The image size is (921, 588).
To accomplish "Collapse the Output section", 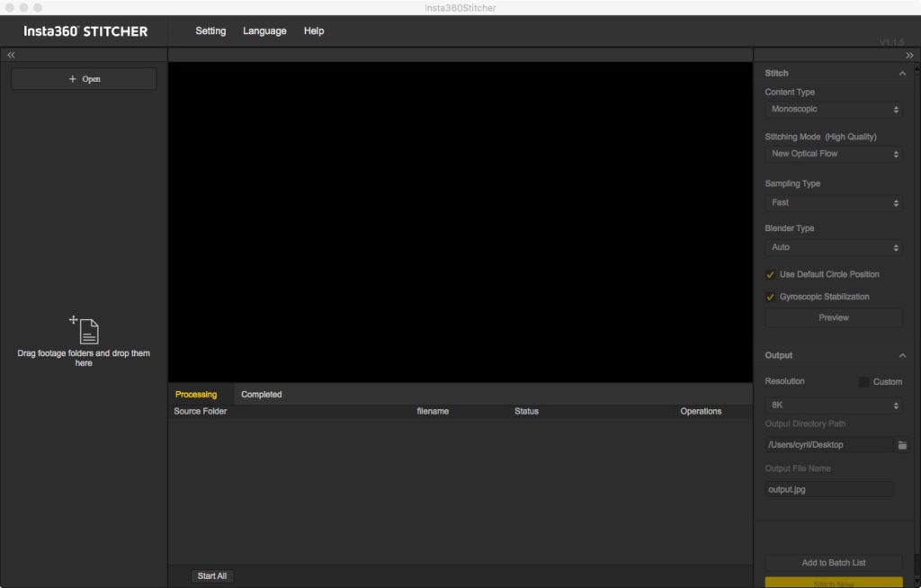I will coord(902,355).
